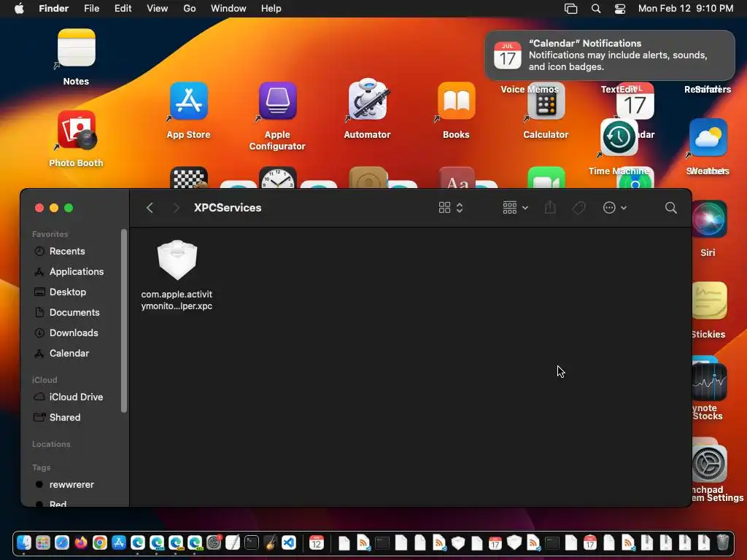Open Applications in Finder sidebar
Screen dimensions: 747x560
click(x=76, y=271)
